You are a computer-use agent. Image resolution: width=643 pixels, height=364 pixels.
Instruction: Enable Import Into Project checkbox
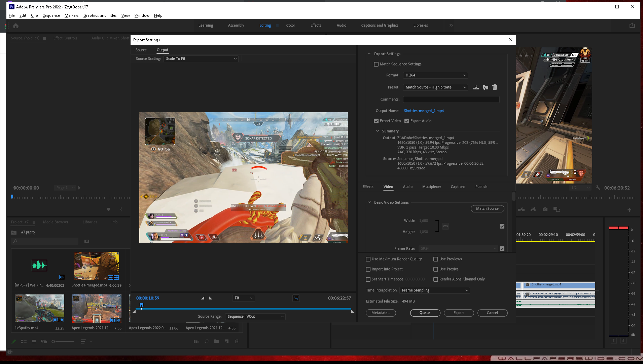(368, 269)
